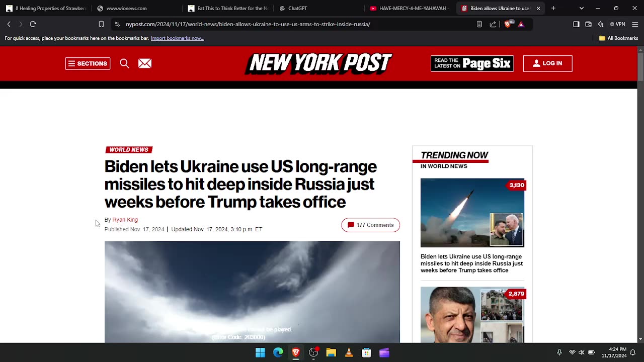Viewport: 644px width, 362px height.
Task: Click the article video player
Action: [x=252, y=292]
